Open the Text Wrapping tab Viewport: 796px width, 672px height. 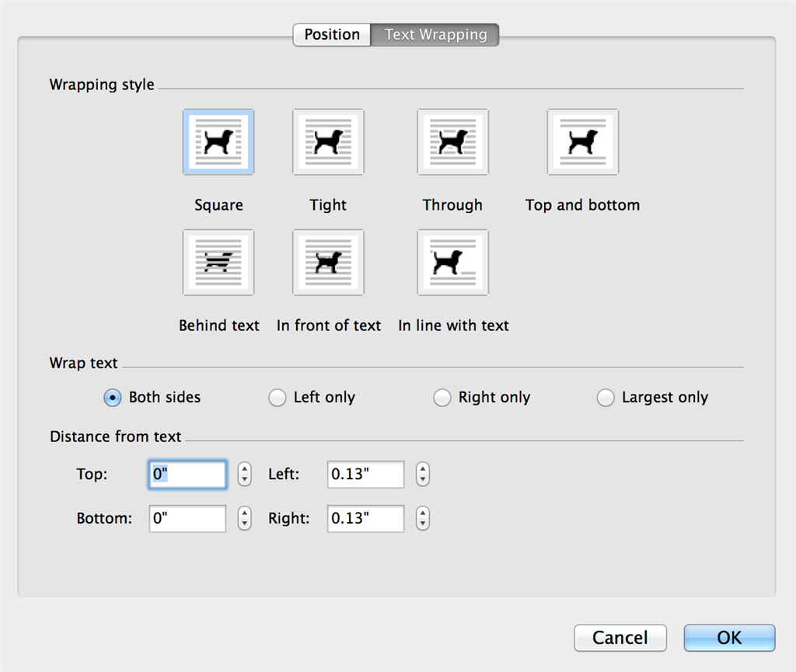(435, 34)
